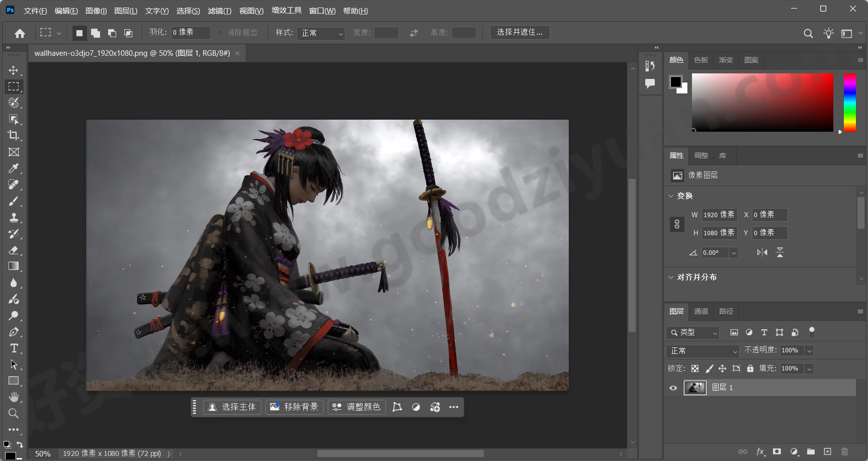868x461 pixels.
Task: Switch to the 通道 tab
Action: pos(701,311)
